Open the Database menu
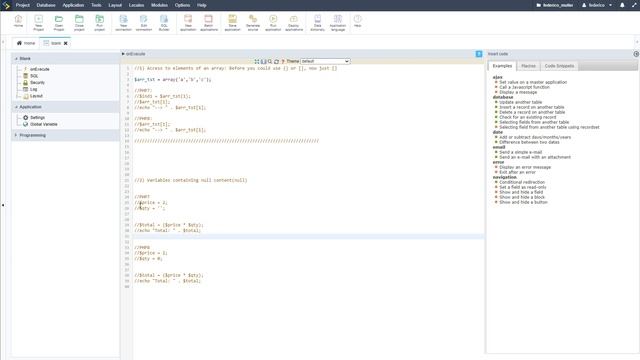The height and width of the screenshot is (360, 640). (x=46, y=5)
